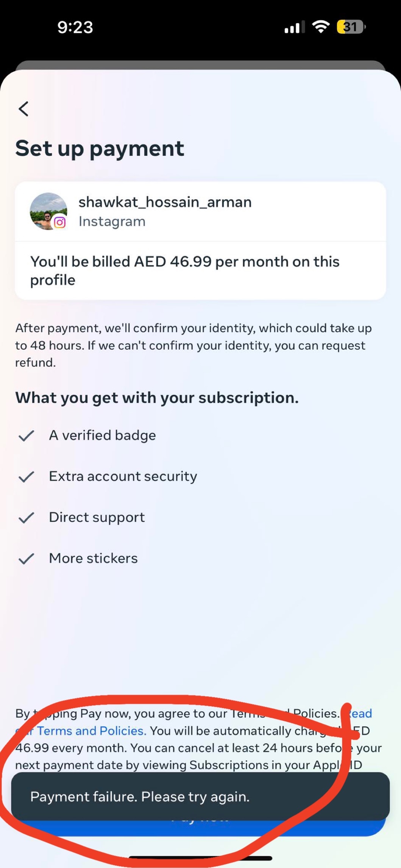
Task: Tap the Instagram label under username
Action: [x=112, y=221]
